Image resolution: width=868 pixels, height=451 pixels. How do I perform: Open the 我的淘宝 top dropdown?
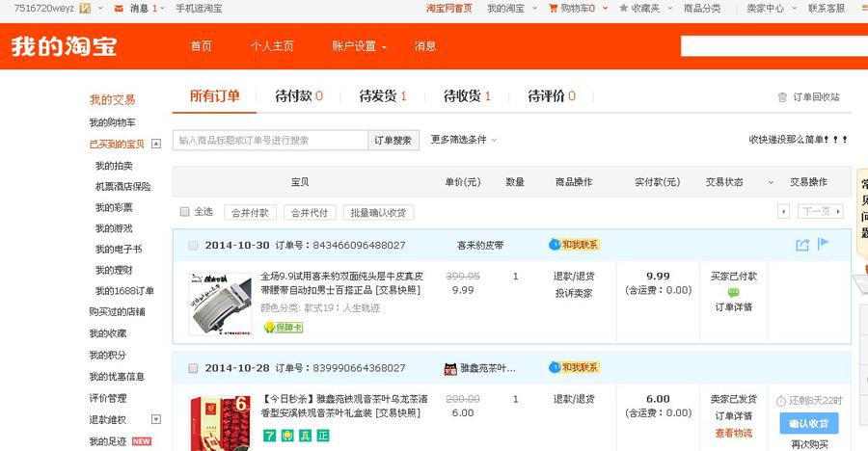tap(511, 9)
